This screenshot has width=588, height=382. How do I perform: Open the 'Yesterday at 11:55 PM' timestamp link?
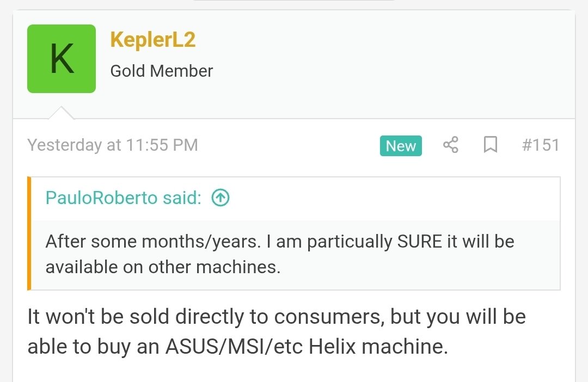113,145
